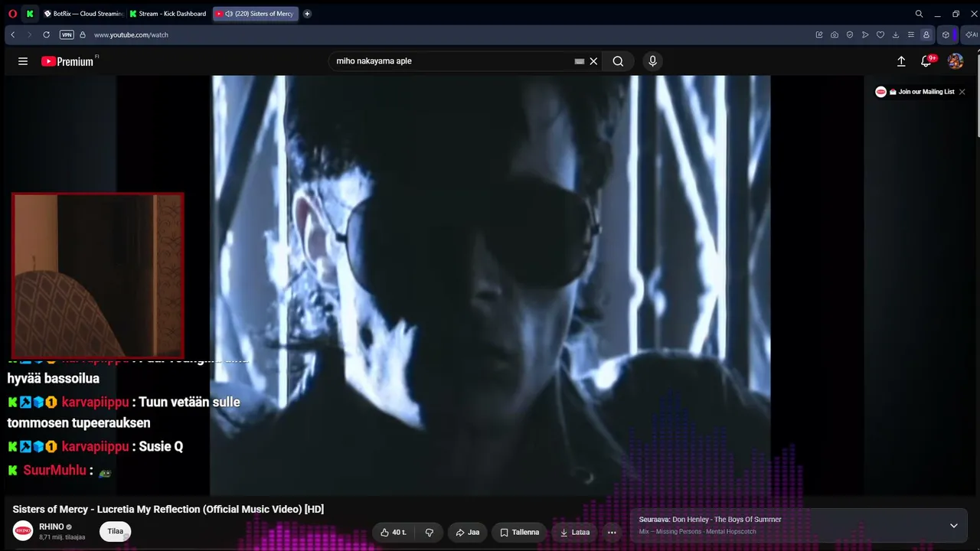This screenshot has width=980, height=551.
Task: Click chat username SuurMuhlu
Action: 54,471
